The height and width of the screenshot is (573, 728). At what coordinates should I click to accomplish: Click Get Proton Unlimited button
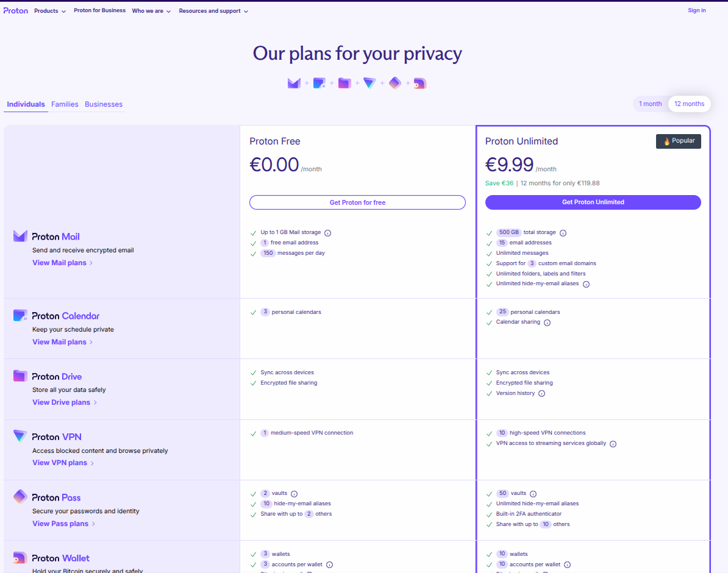(x=593, y=202)
